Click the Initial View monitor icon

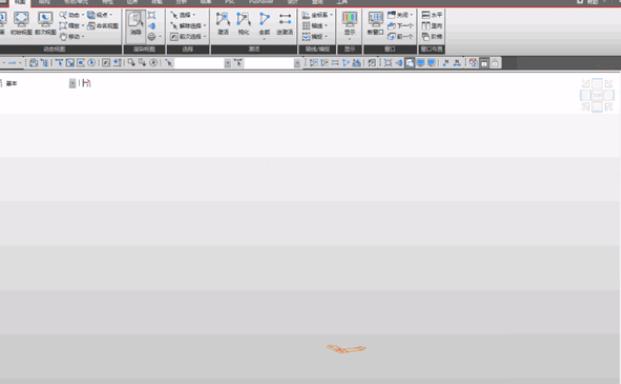coord(21,23)
